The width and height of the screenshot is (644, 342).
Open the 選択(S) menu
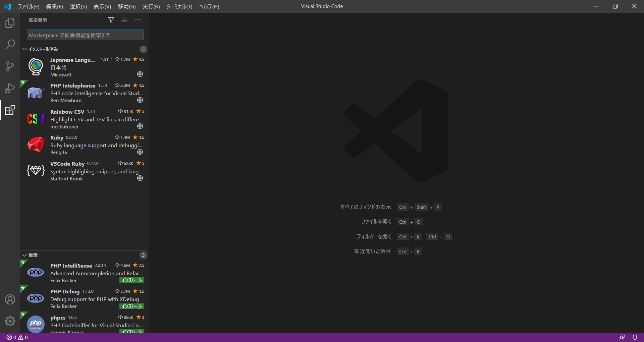pos(78,6)
